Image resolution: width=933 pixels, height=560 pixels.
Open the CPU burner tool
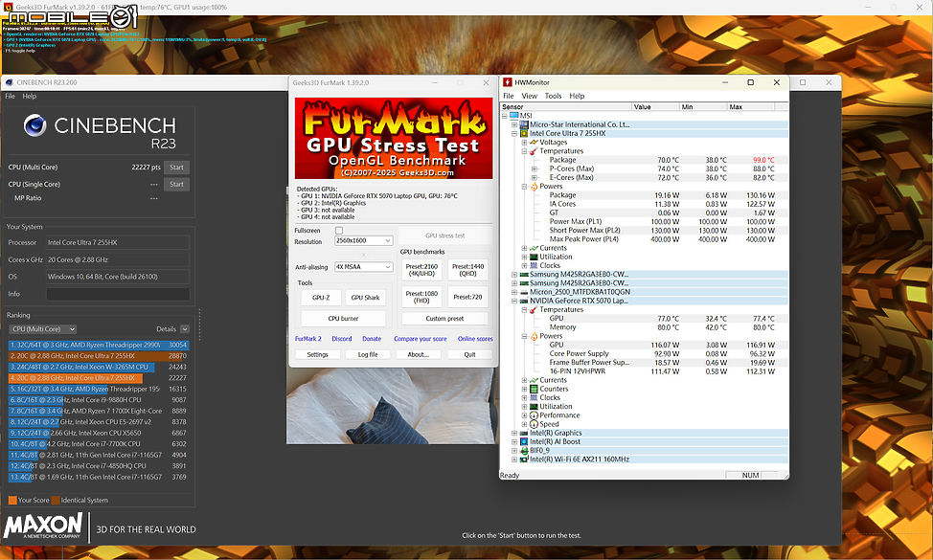(343, 319)
